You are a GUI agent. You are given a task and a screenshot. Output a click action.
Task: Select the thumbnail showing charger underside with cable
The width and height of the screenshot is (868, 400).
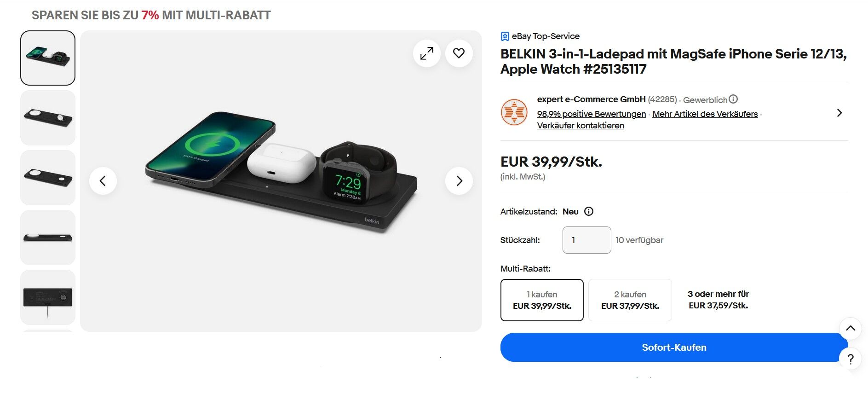[x=48, y=297]
